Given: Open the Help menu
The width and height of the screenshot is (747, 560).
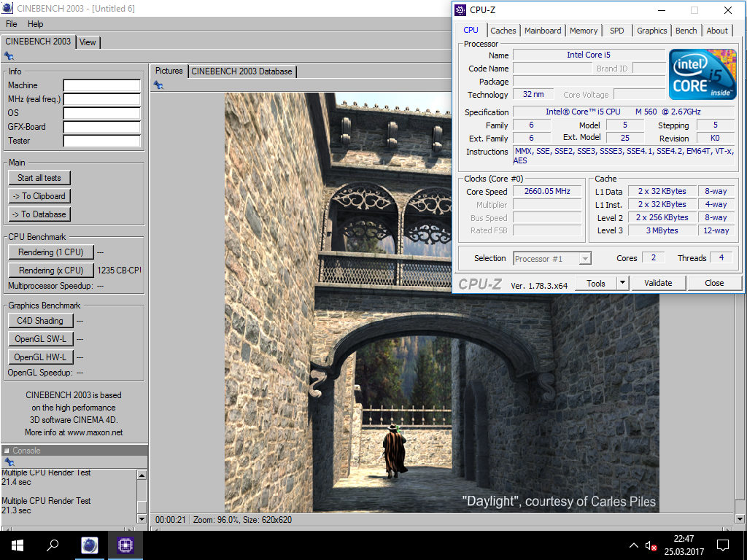Looking at the screenshot, I should click(35, 24).
